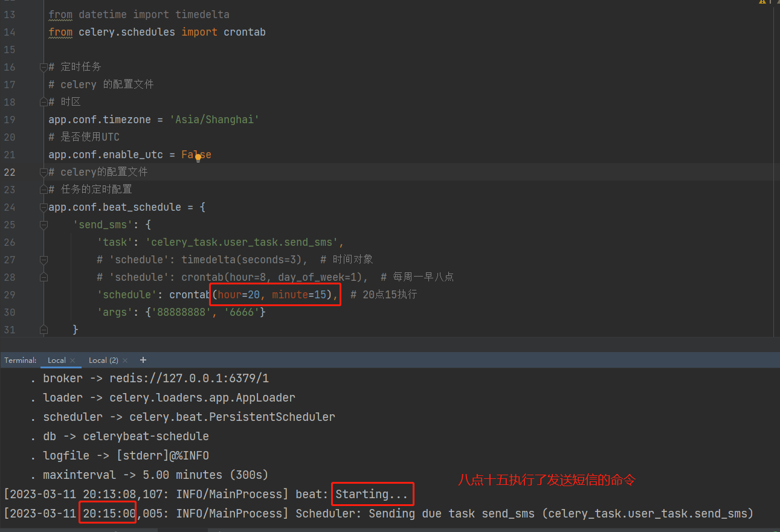Click '[stderr]@%INFO' in the terminal output
The image size is (780, 532).
(x=163, y=456)
